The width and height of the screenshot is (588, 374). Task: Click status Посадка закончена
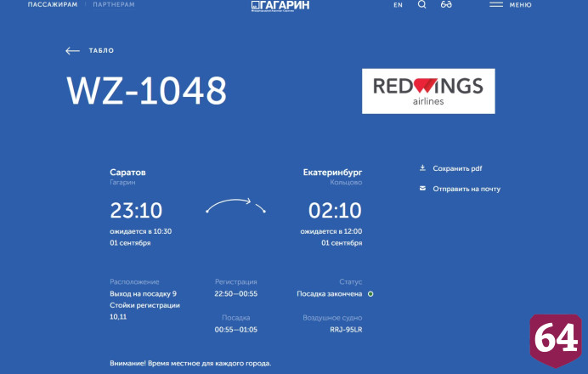pos(329,294)
